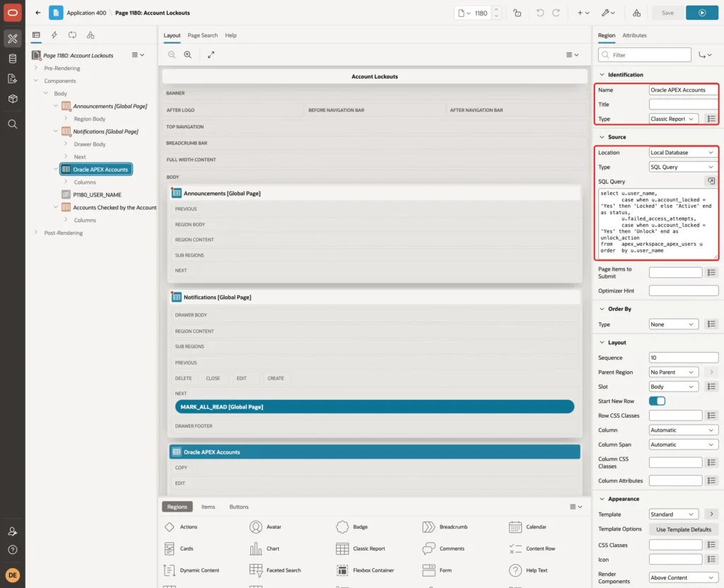
Task: Choose the Faceted Search gallery item
Action: click(x=275, y=570)
